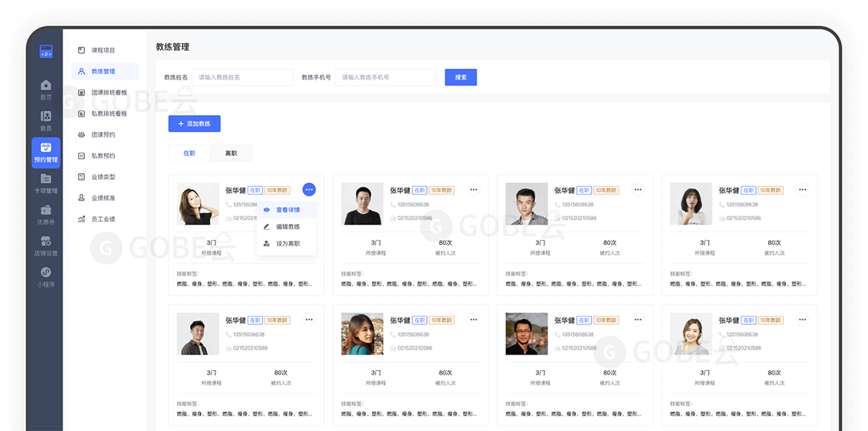Open 课程项目 in the submenu
The width and height of the screenshot is (868, 431).
(104, 50)
